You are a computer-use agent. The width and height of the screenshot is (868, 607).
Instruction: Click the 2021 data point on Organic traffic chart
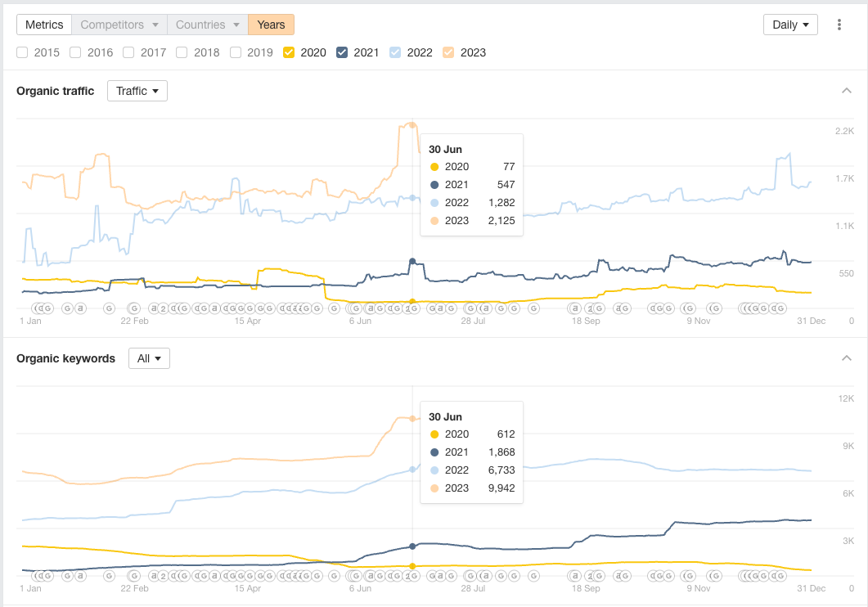click(x=412, y=261)
